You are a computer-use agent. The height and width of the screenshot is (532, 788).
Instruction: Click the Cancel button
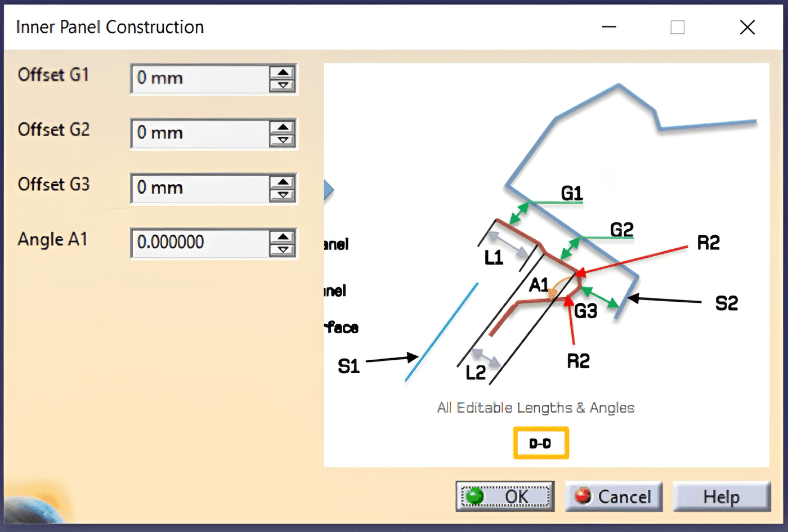pyautogui.click(x=614, y=496)
